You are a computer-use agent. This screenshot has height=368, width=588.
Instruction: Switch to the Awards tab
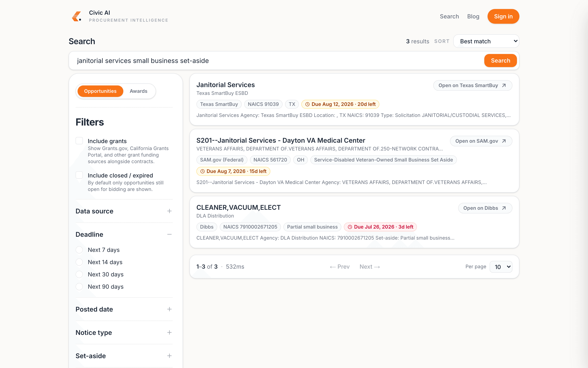point(138,91)
